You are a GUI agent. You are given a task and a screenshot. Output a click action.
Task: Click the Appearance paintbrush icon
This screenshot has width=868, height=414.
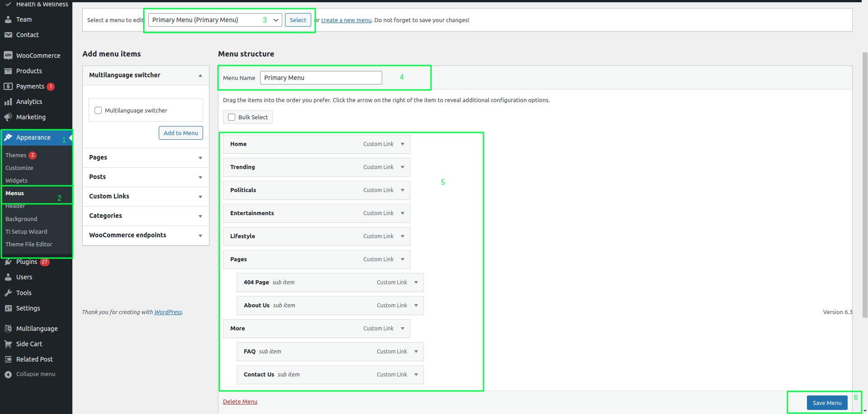click(8, 137)
